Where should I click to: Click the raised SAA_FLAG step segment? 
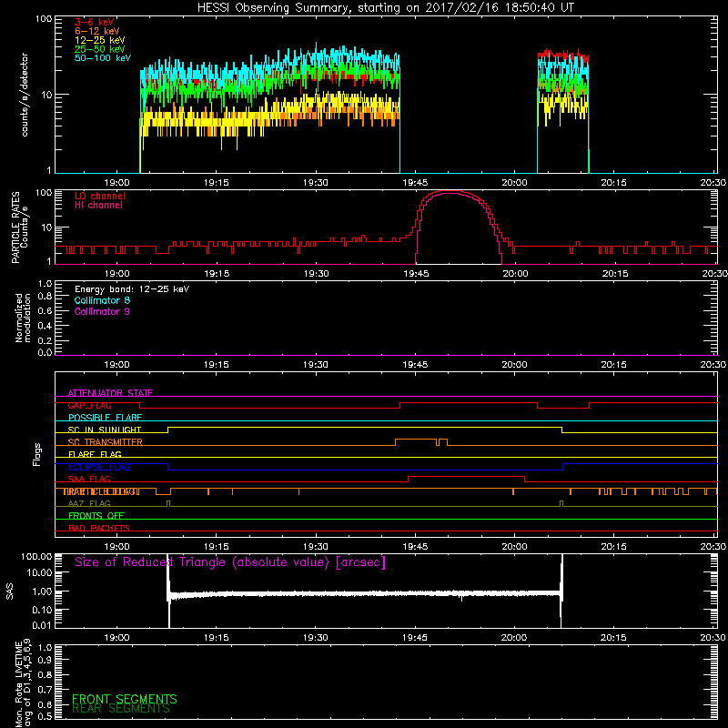click(466, 476)
